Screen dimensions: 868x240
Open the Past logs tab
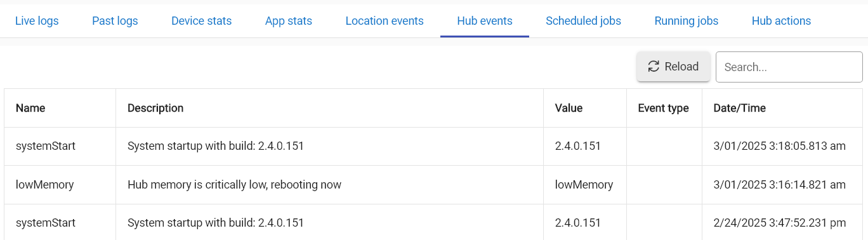115,21
